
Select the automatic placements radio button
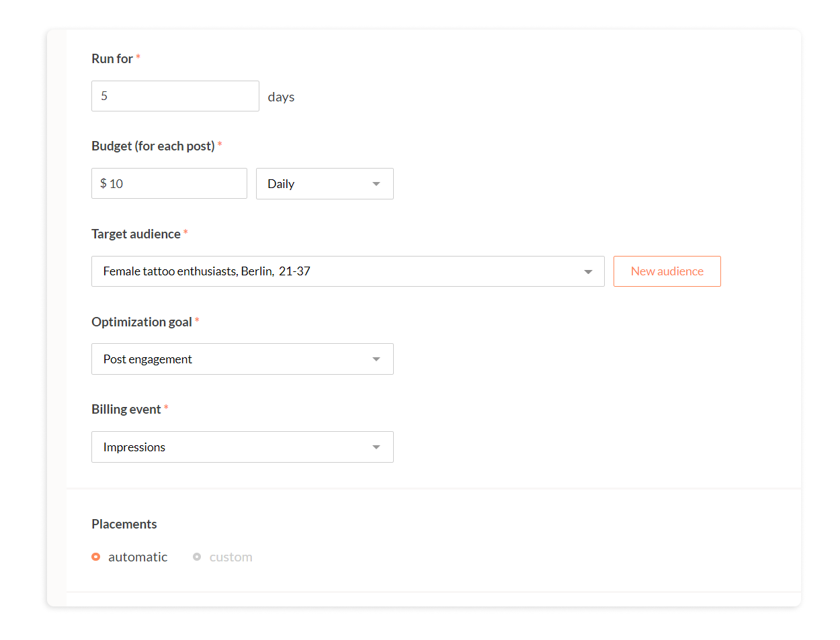(x=96, y=557)
